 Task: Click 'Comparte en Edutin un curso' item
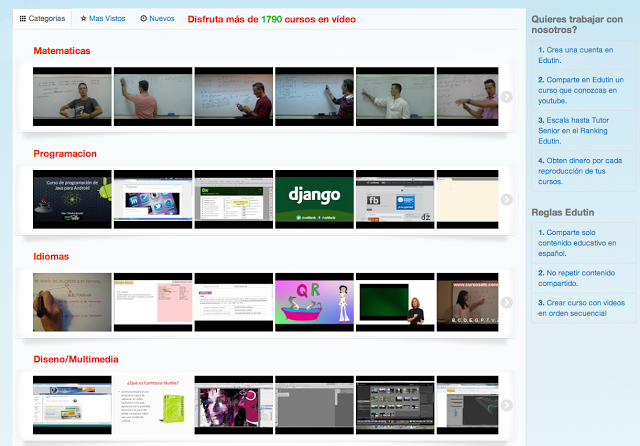click(x=583, y=90)
